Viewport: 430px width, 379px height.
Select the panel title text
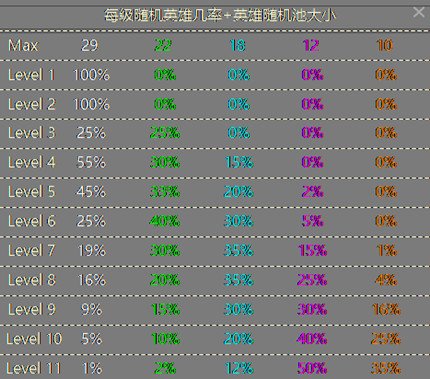pyautogui.click(x=220, y=15)
